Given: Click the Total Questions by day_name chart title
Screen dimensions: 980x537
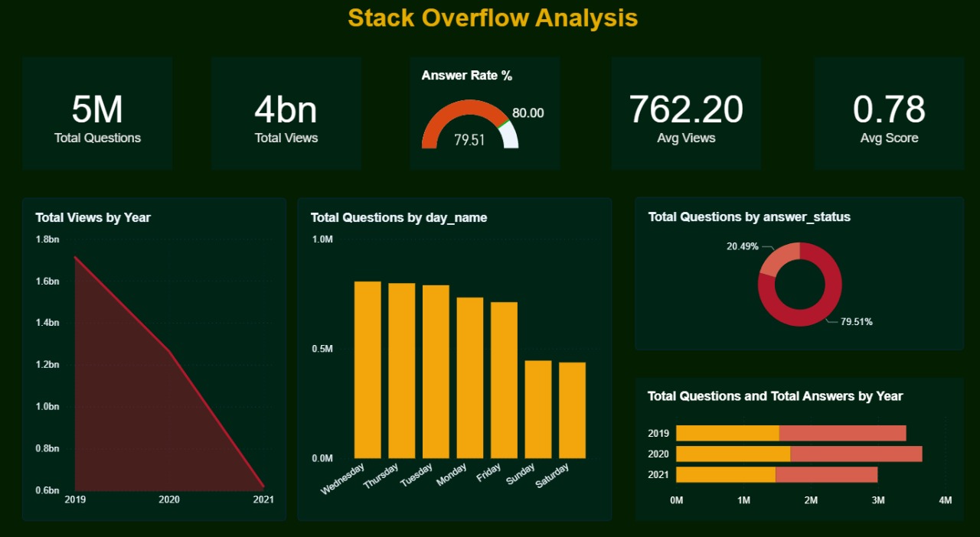Looking at the screenshot, I should pyautogui.click(x=398, y=217).
